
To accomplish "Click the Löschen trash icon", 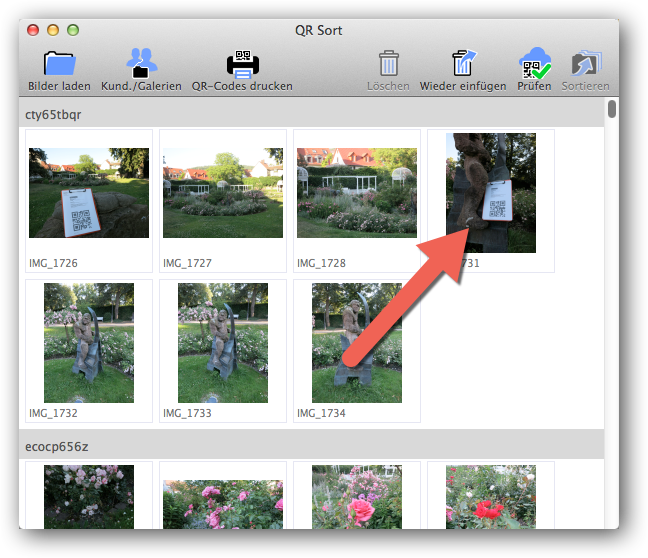I will (x=388, y=63).
